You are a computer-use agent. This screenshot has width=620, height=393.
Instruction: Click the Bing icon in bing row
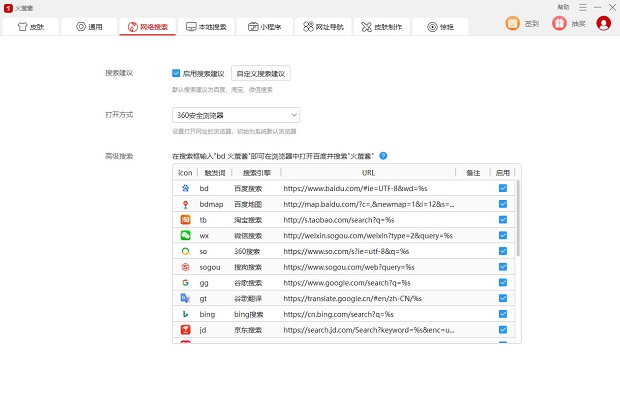[185, 314]
